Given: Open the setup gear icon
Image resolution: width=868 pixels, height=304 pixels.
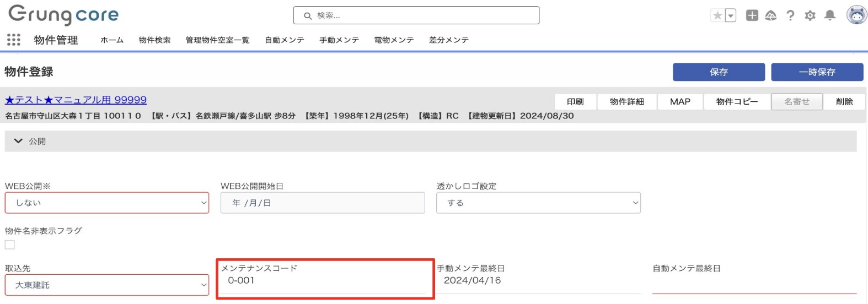Looking at the screenshot, I should point(810,15).
